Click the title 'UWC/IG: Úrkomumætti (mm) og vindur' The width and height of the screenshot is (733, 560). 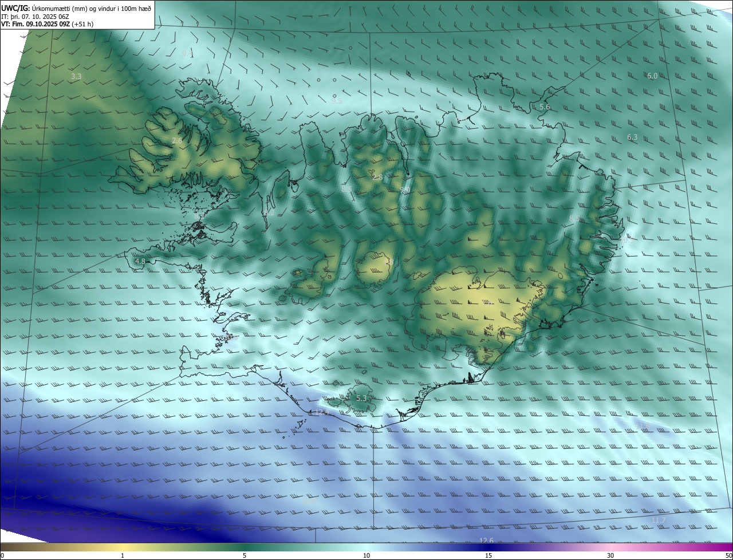pos(76,7)
